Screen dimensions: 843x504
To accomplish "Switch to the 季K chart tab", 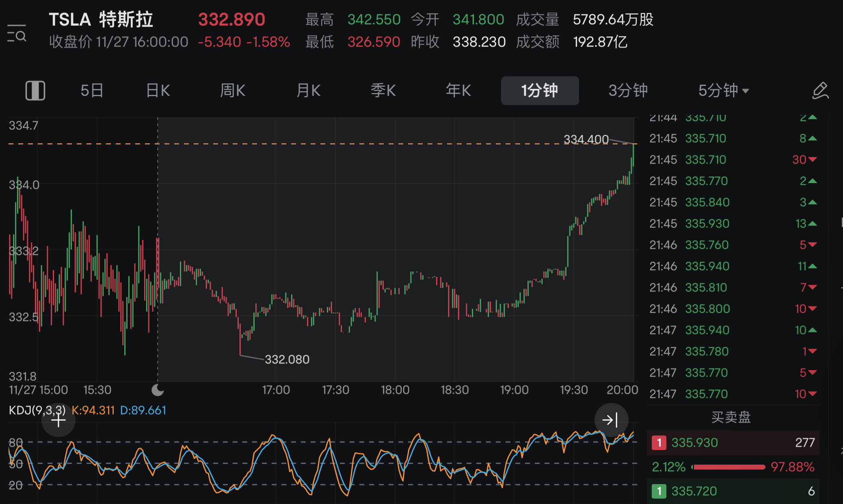I will tap(383, 90).
